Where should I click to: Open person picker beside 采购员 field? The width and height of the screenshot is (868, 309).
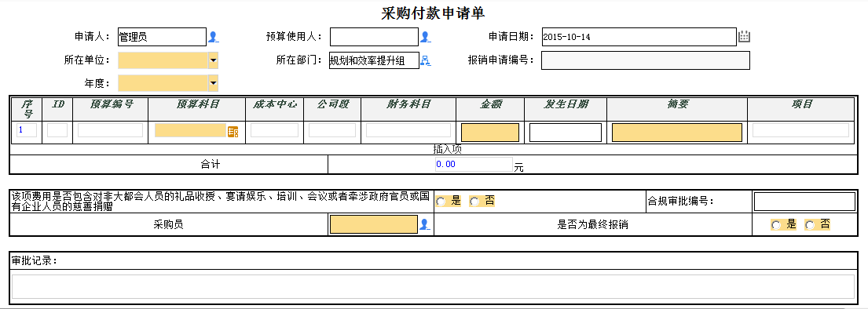pyautogui.click(x=425, y=224)
